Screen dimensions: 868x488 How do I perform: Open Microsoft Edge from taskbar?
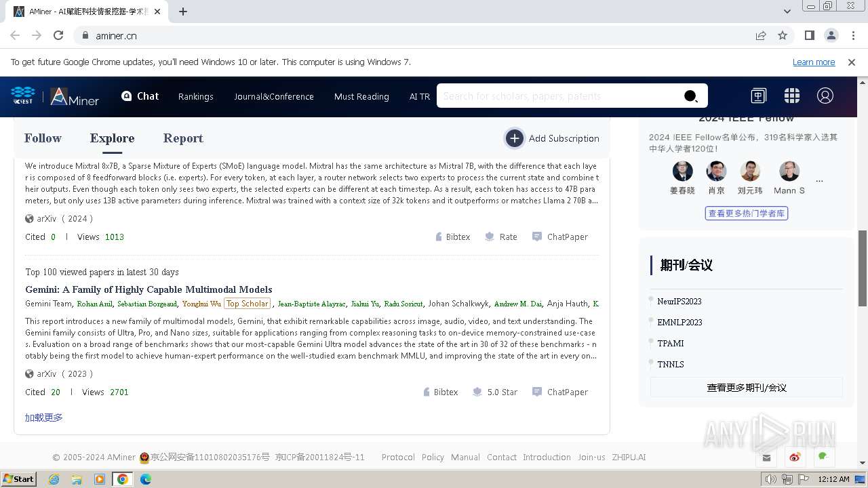pyautogui.click(x=146, y=479)
